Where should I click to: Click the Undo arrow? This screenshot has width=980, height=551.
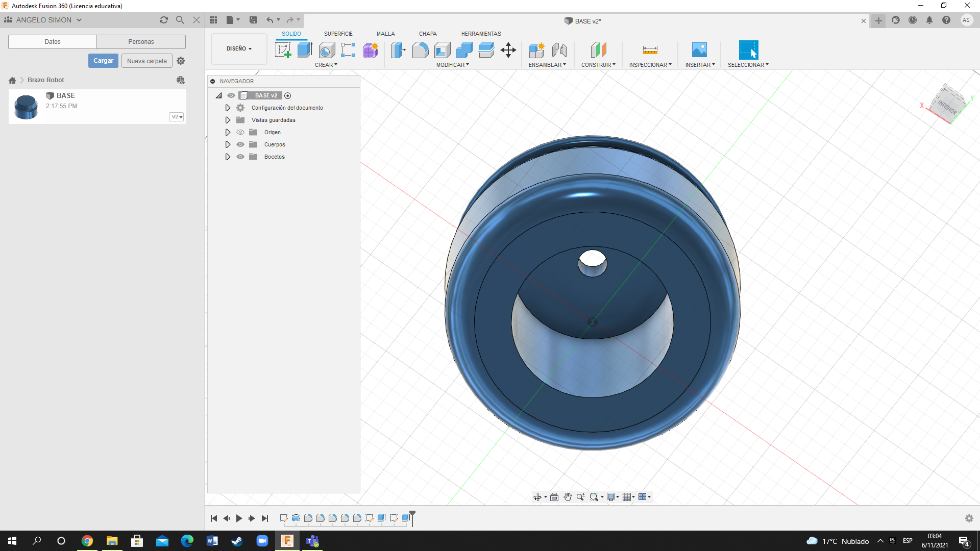tap(269, 20)
